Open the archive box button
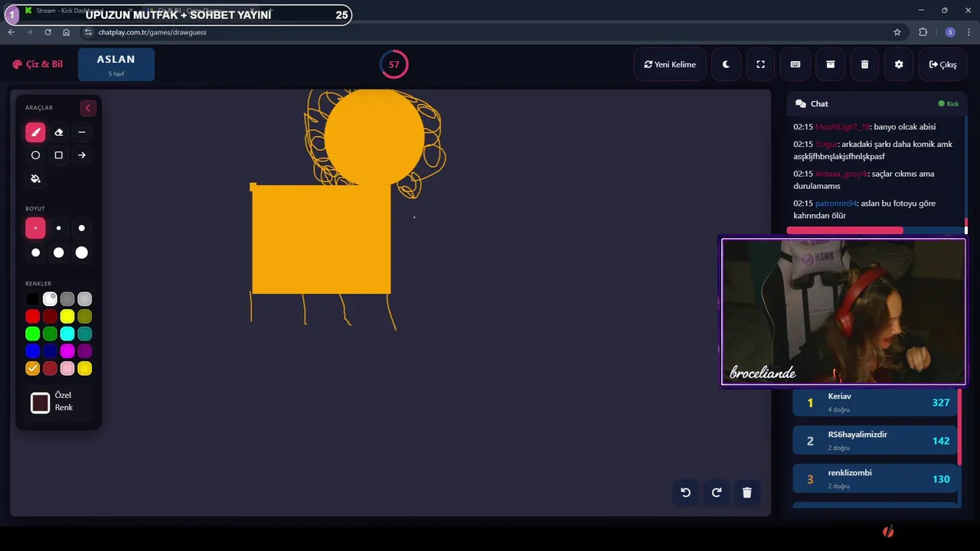The image size is (980, 551). pyautogui.click(x=830, y=64)
